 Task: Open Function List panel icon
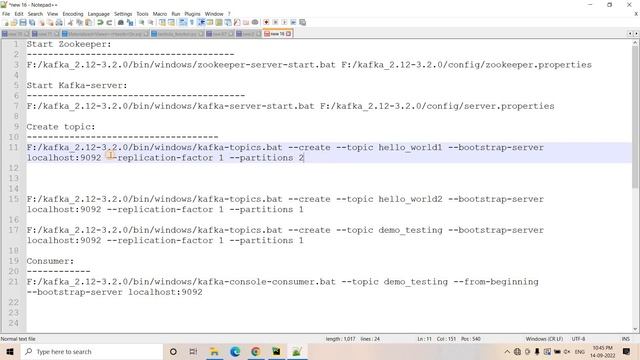coord(237,22)
